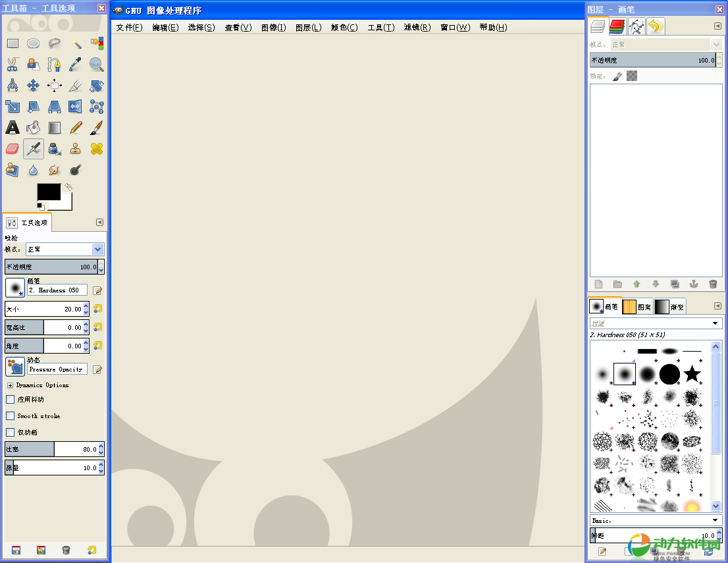Choose the Paintbrush tool
This screenshot has width=728, height=563.
pos(97,128)
